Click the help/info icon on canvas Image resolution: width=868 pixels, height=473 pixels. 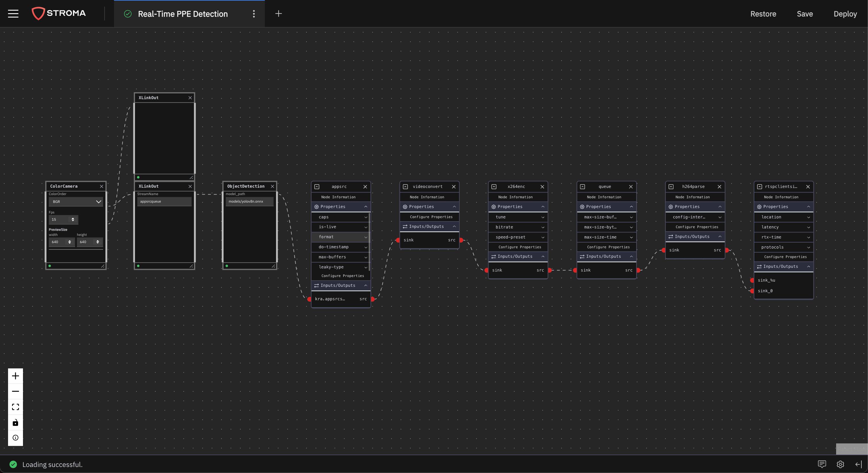tap(16, 438)
